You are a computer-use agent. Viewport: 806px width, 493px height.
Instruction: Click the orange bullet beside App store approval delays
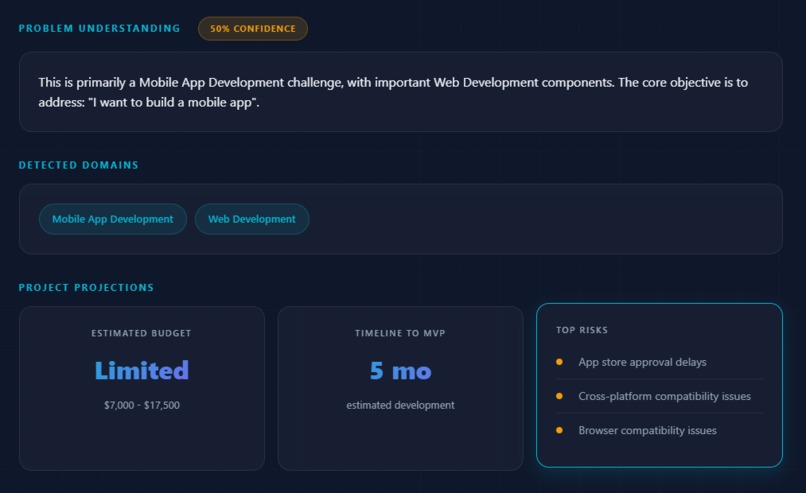(559, 362)
